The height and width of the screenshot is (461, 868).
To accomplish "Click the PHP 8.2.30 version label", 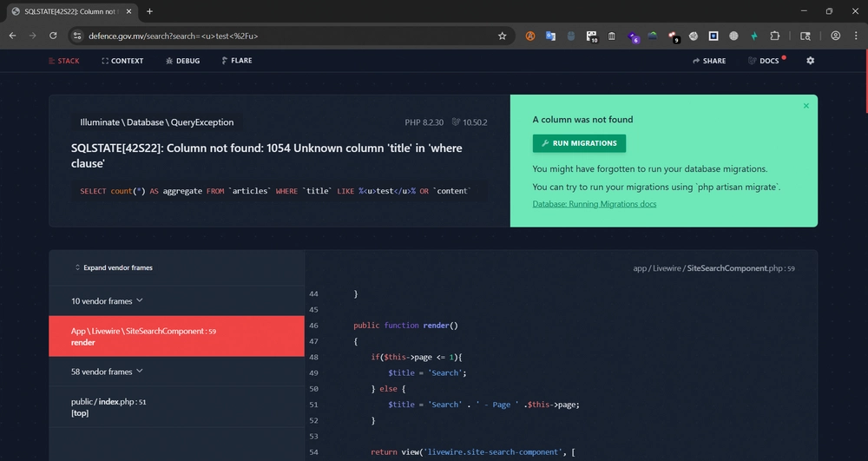I will [424, 122].
